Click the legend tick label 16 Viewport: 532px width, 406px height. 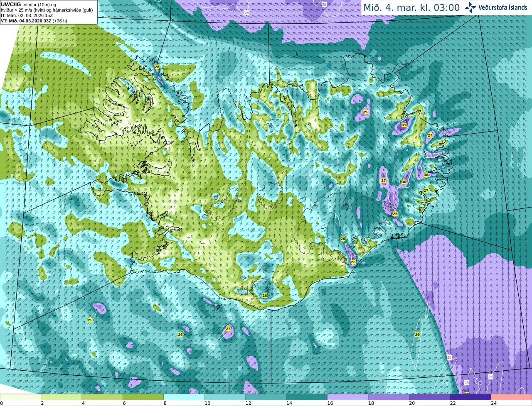330,403
